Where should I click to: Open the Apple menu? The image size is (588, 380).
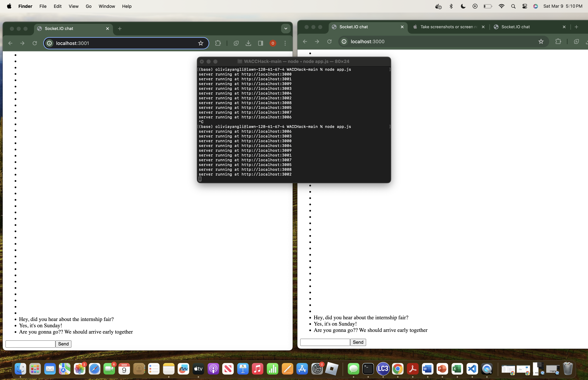tap(9, 6)
